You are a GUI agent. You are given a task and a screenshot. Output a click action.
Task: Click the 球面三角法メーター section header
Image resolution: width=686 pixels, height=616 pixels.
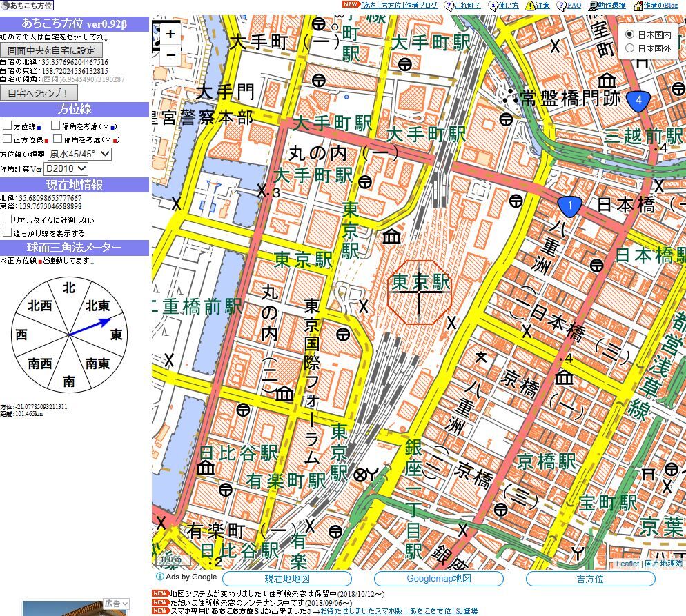tap(75, 248)
